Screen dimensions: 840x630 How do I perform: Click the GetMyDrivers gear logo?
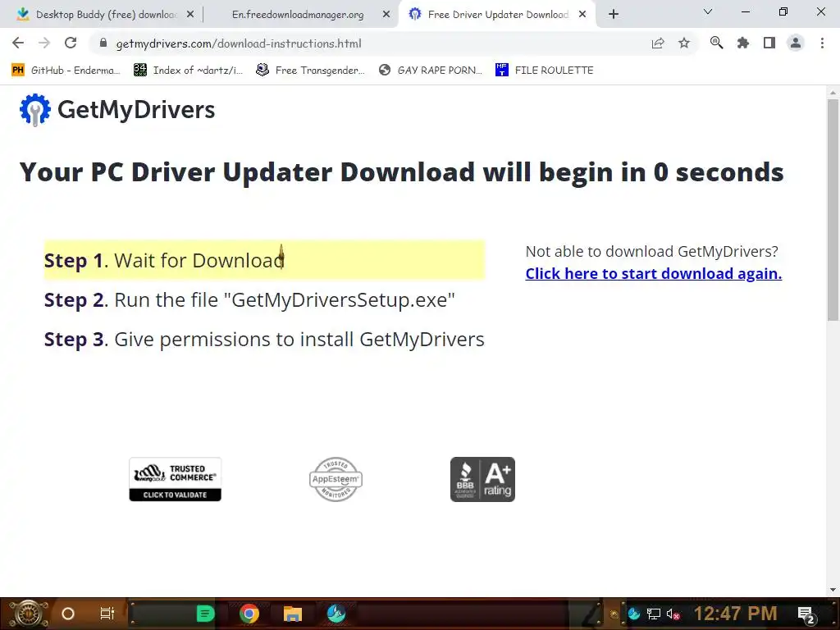coord(34,110)
